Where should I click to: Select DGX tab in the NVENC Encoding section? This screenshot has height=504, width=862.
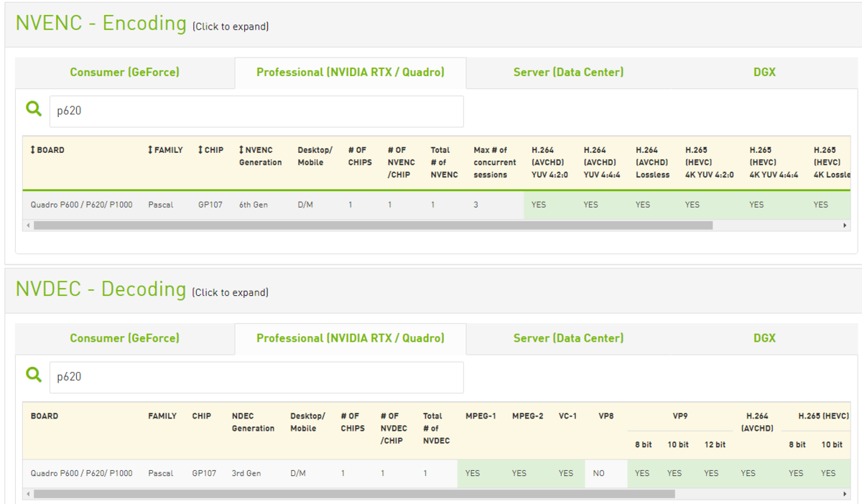[x=764, y=73]
